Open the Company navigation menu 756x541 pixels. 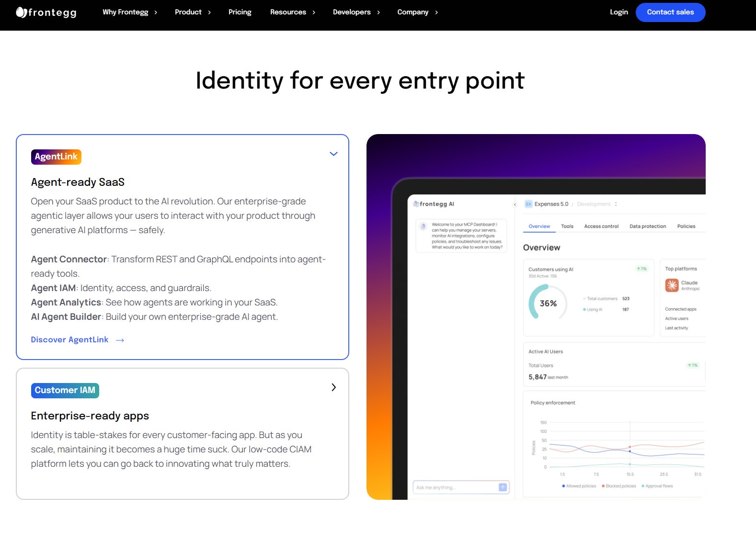tap(418, 12)
